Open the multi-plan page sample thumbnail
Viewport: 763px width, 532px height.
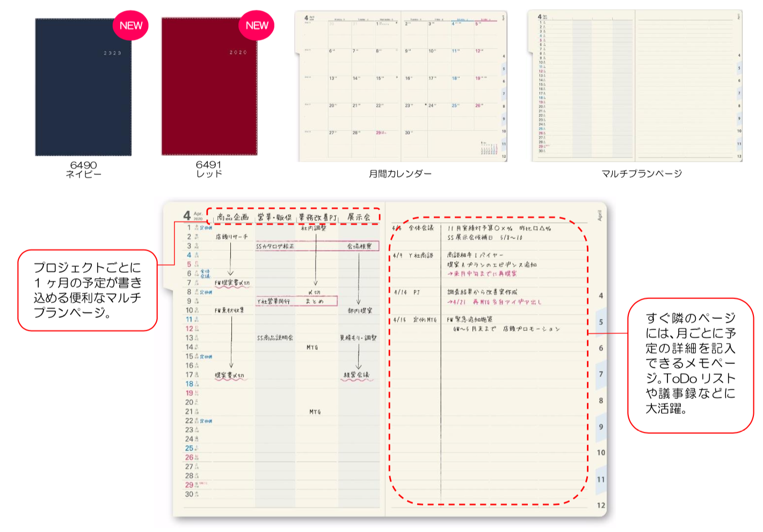(635, 86)
